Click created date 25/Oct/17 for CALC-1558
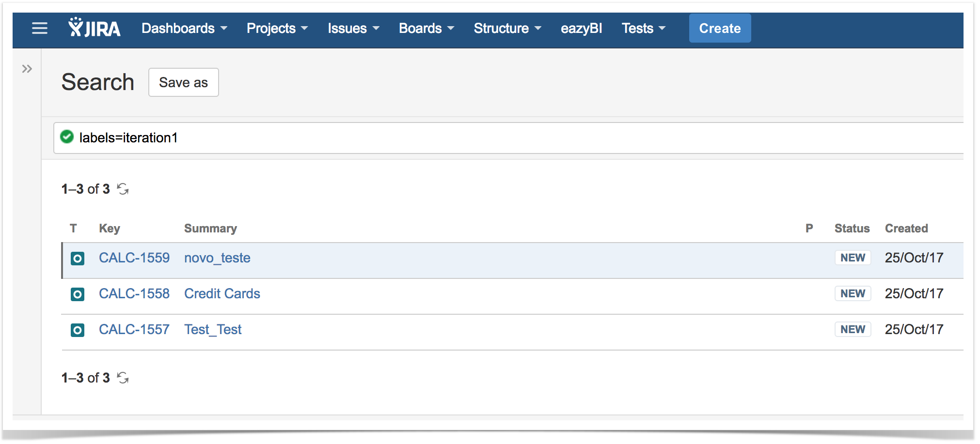This screenshot has height=444, width=980. (x=914, y=293)
